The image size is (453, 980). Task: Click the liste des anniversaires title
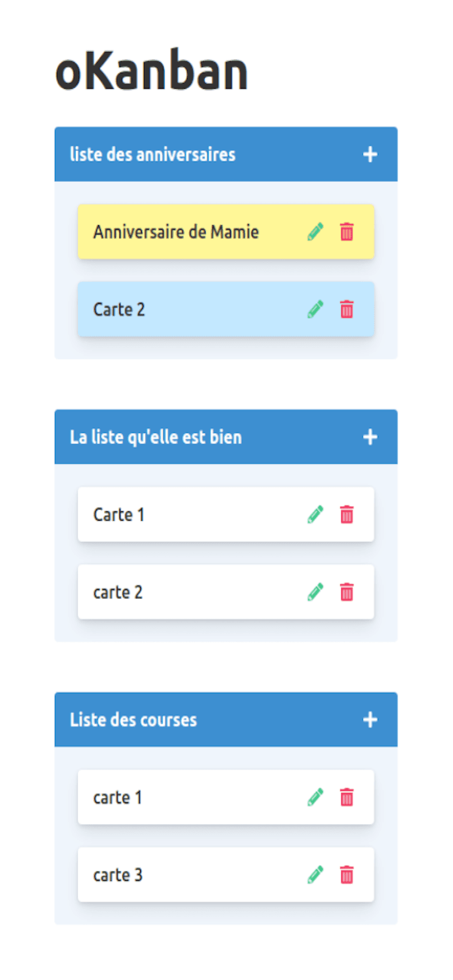(x=153, y=155)
